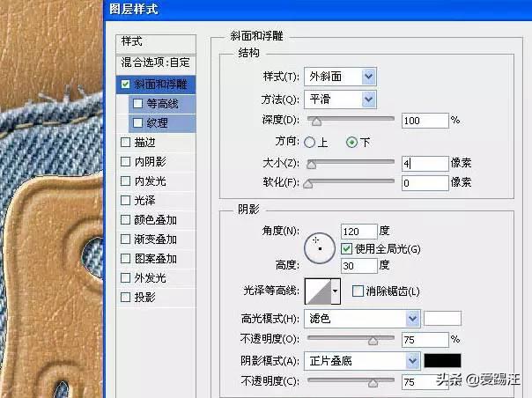Open the black shadow color swatch

click(442, 360)
